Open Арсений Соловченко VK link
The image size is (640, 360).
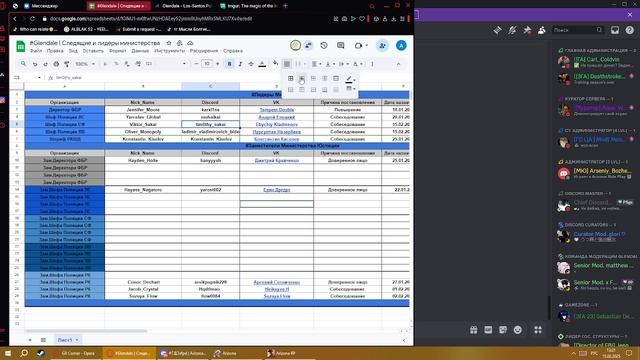click(x=276, y=282)
